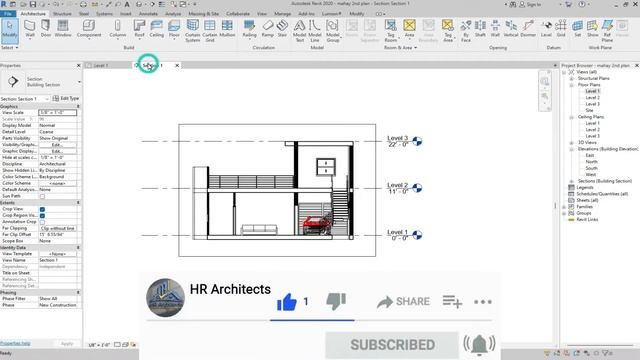This screenshot has height=360, width=640.
Task: Click the Tag Room tool
Action: (x=391, y=31)
